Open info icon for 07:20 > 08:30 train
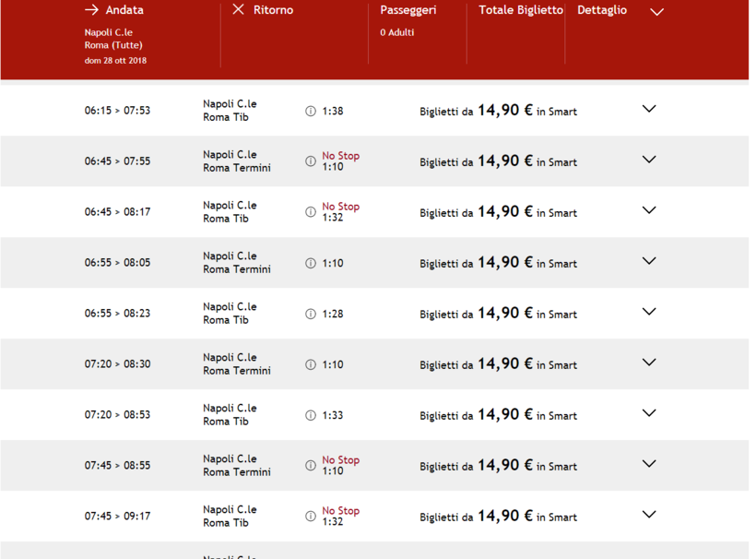Viewport: 756px width, 559px height. pos(311,364)
